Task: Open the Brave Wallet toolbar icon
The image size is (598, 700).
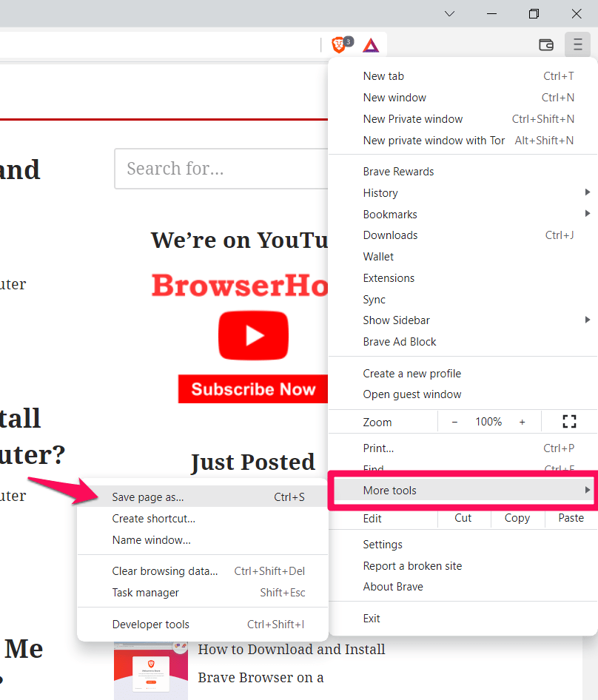Action: click(546, 45)
